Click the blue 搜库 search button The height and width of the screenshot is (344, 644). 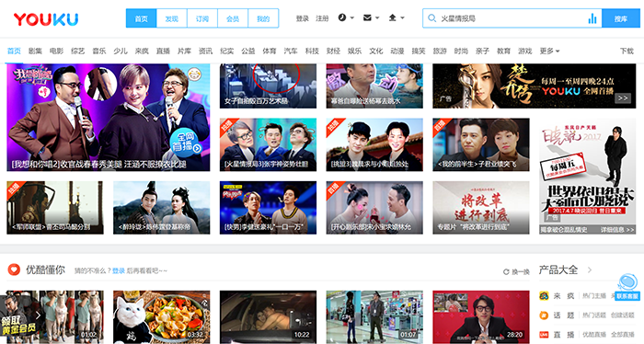(x=621, y=18)
